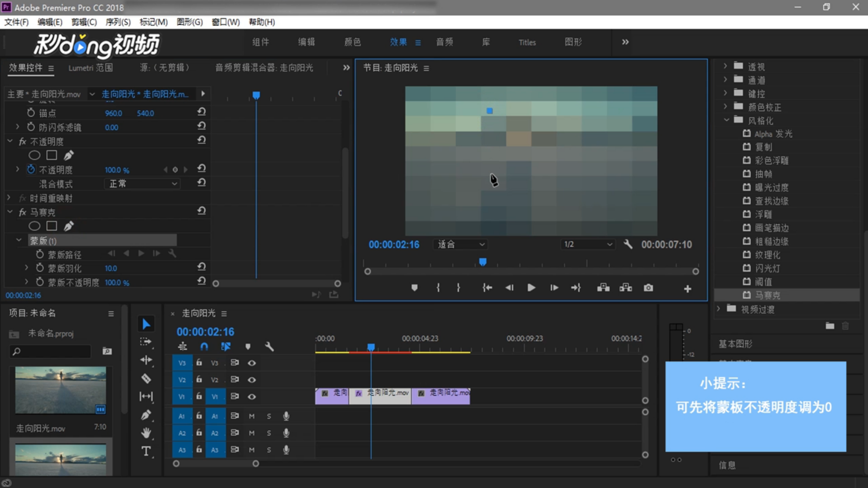This screenshot has width=868, height=488.
Task: Select the Hand tool
Action: pos(146,433)
